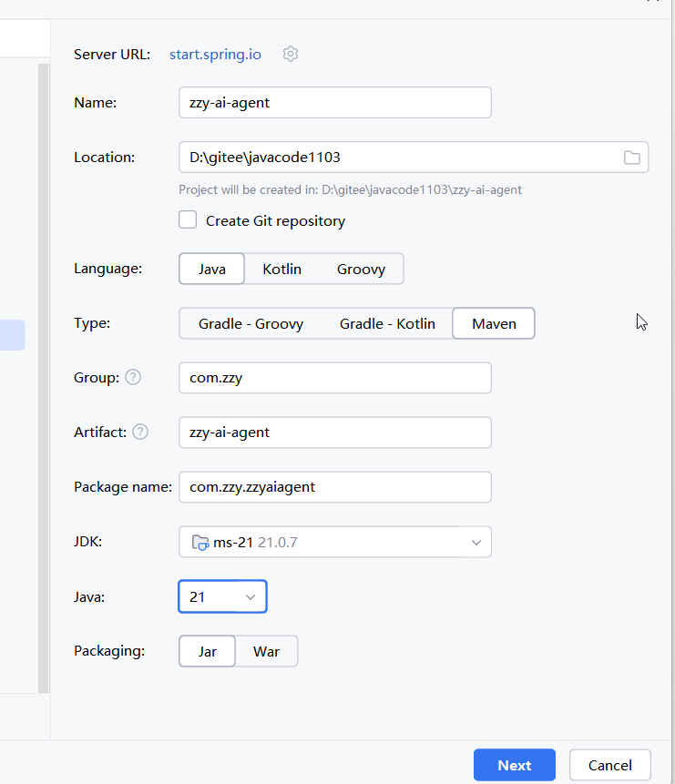The height and width of the screenshot is (784, 675).
Task: Select Java language option
Action: click(x=211, y=269)
